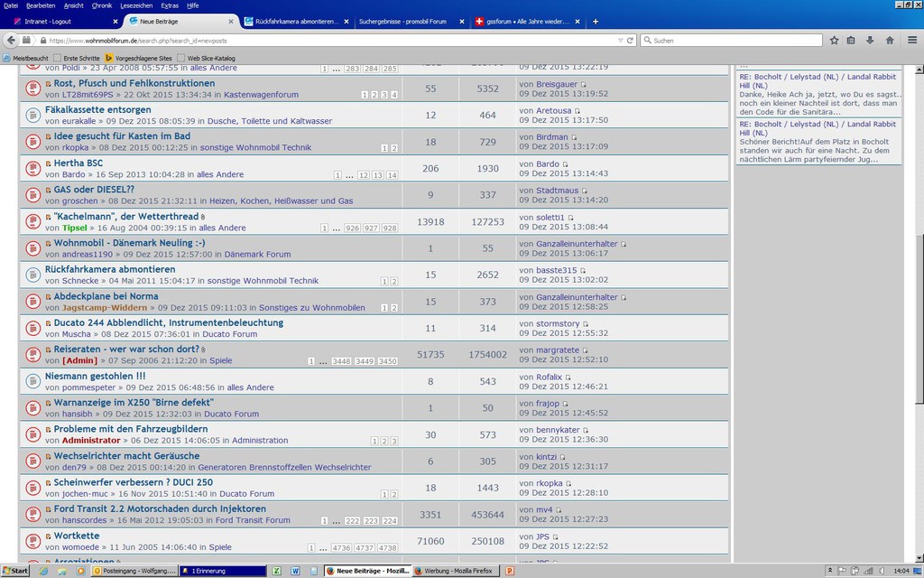
Task: Click into the Suchen search field
Action: click(731, 40)
